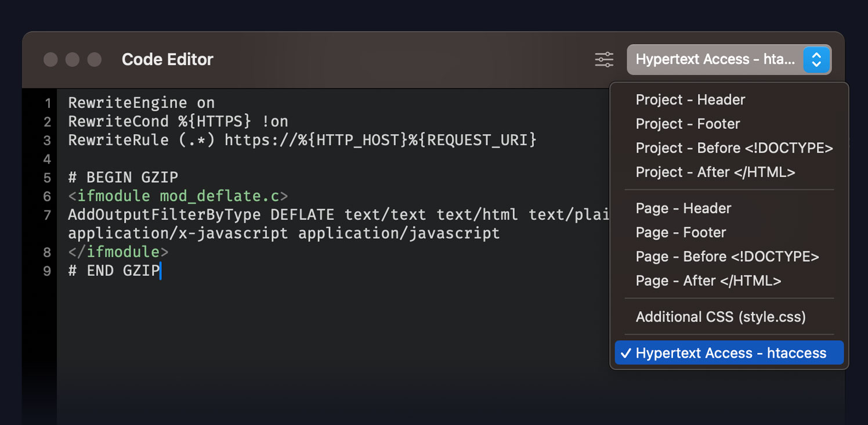Choose Project - Footer menu entry
868x425 pixels.
coord(688,124)
